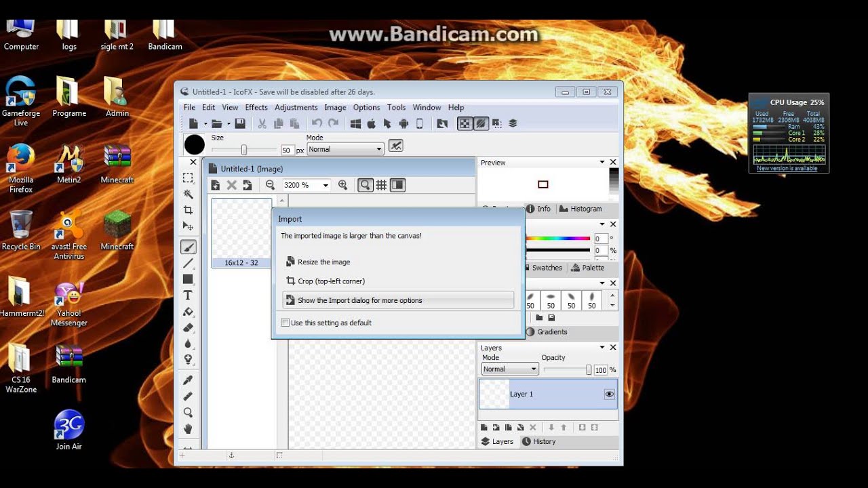Select the Brush tool
868x488 pixels.
(188, 247)
